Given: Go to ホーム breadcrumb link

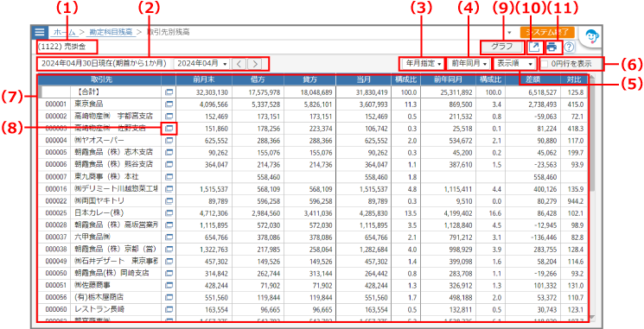Looking at the screenshot, I should pos(65,32).
